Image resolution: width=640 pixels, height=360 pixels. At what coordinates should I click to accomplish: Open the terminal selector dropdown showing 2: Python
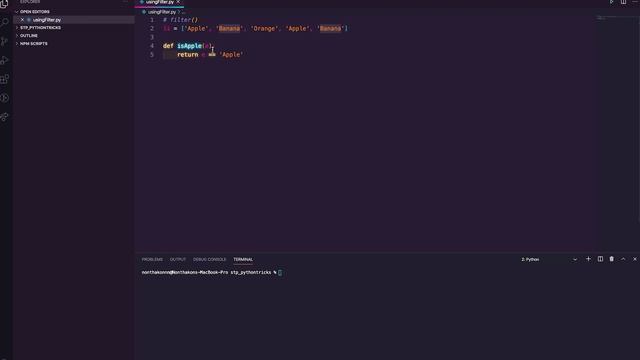tap(549, 259)
